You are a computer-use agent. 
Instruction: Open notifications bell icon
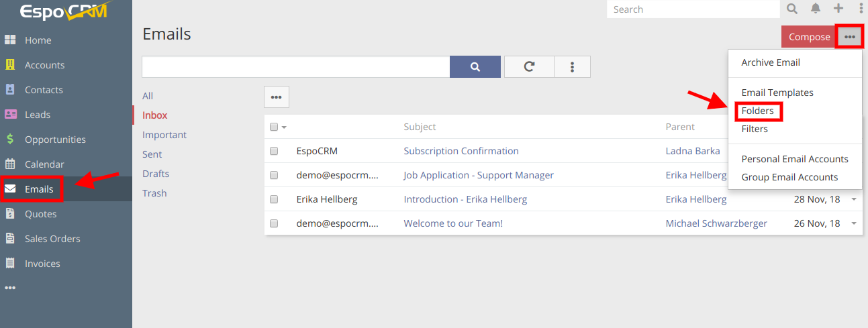(x=816, y=9)
